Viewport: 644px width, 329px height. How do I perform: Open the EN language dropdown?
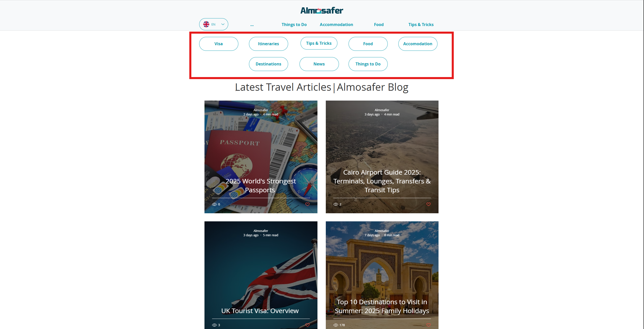click(x=214, y=24)
